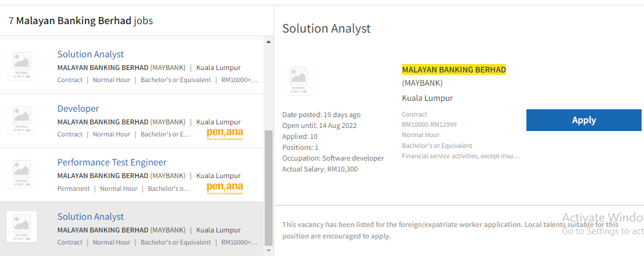The width and height of the screenshot is (644, 256).
Task: Click company name under Performance Test Engineer
Action: 122,176
